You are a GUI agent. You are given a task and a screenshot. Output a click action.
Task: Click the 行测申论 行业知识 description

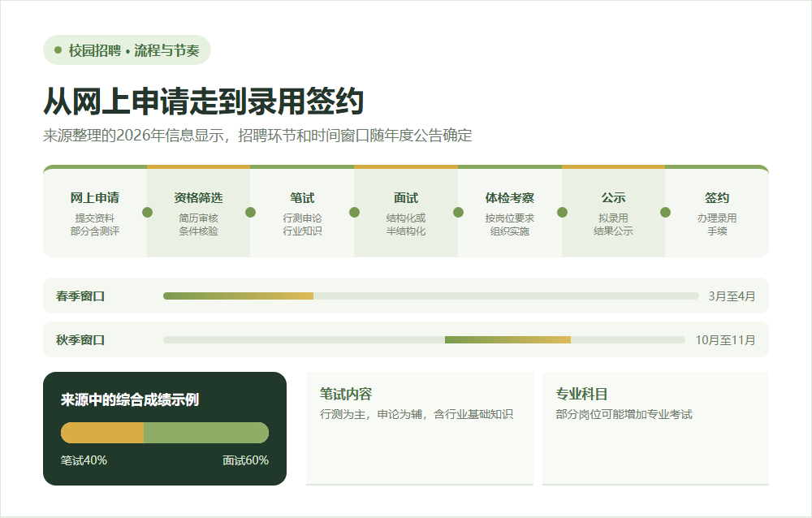coord(302,224)
